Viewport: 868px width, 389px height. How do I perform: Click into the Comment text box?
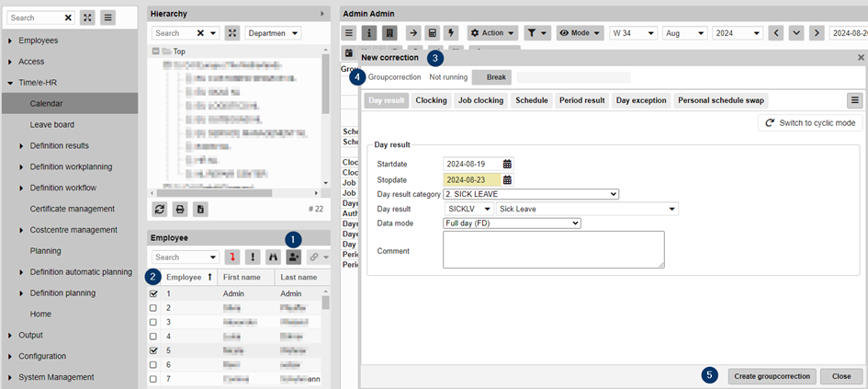(x=553, y=249)
